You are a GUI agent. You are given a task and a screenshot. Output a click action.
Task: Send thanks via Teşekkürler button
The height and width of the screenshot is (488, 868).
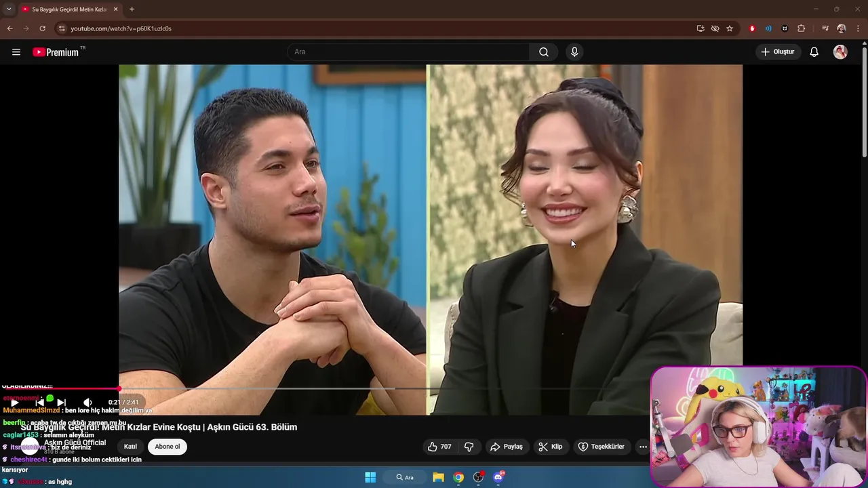click(x=601, y=447)
